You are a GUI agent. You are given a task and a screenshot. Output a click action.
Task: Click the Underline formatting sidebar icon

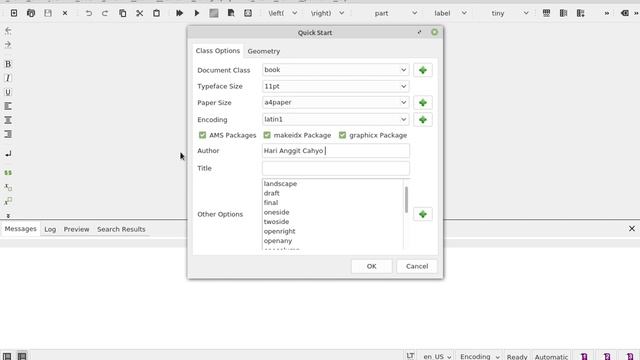tap(8, 92)
